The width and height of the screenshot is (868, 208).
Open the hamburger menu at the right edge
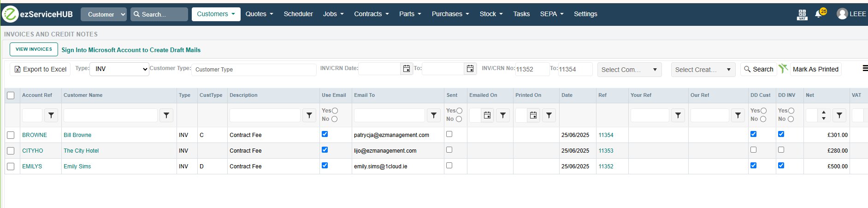coord(865,68)
